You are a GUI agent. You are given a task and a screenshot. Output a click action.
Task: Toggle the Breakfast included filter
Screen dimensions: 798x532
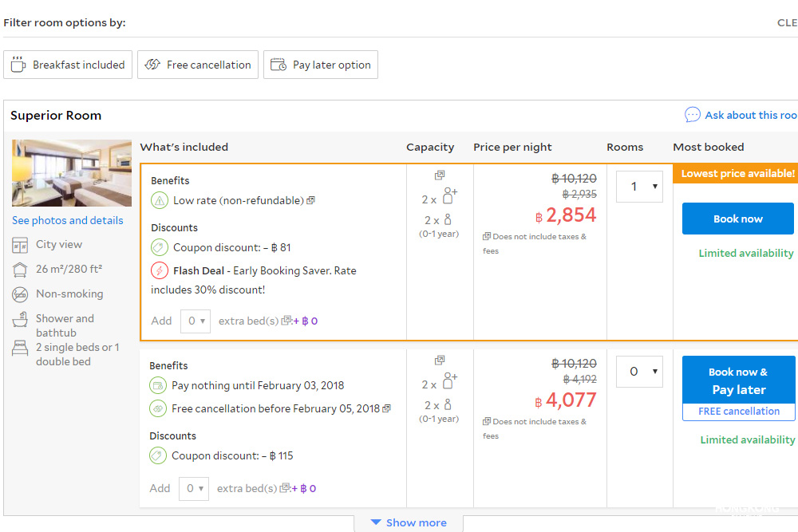coord(68,65)
